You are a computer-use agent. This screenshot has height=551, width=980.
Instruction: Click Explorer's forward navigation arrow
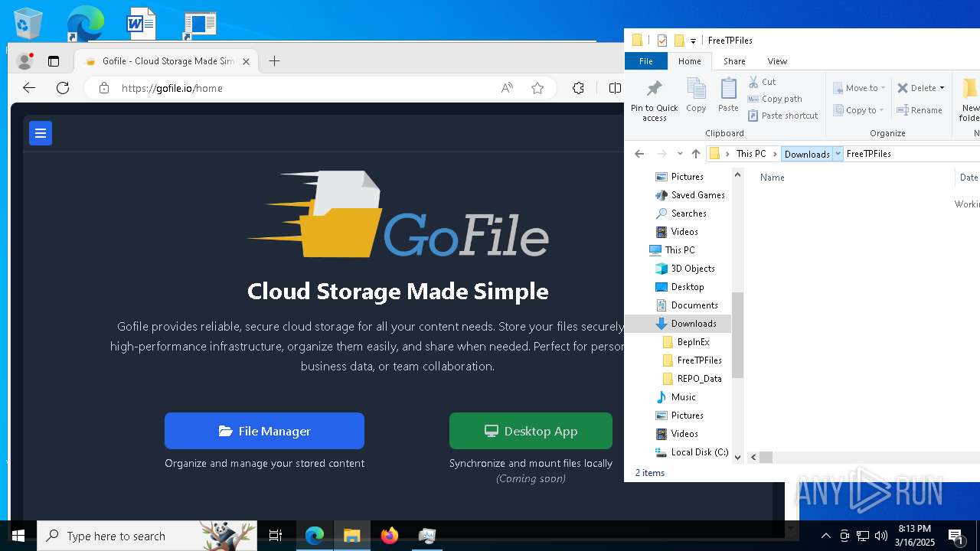coord(662,154)
